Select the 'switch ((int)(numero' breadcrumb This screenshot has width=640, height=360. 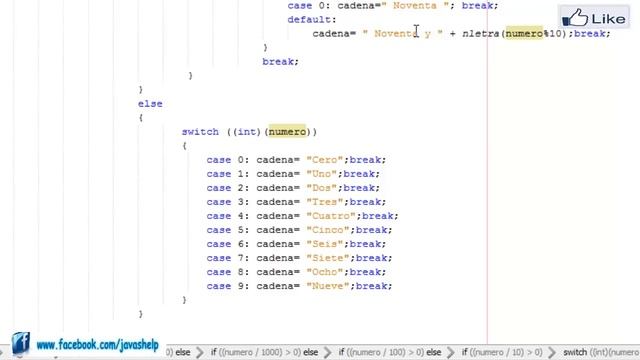(601, 352)
